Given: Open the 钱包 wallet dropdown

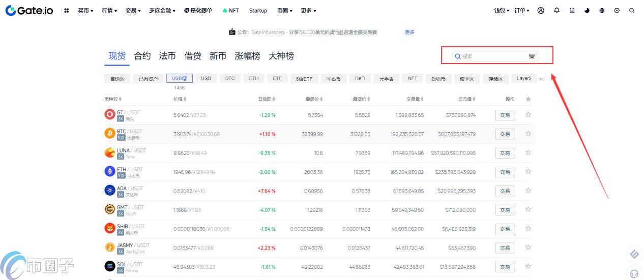Looking at the screenshot, I should click(502, 11).
